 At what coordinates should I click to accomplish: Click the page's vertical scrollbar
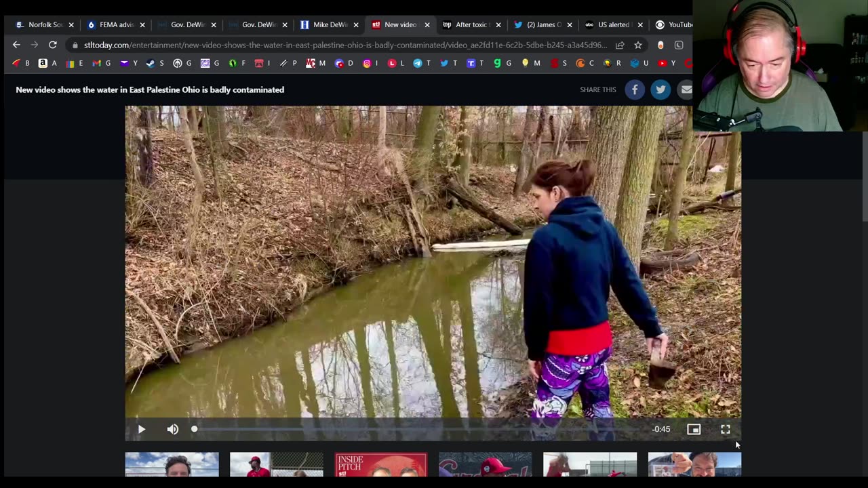click(x=864, y=176)
